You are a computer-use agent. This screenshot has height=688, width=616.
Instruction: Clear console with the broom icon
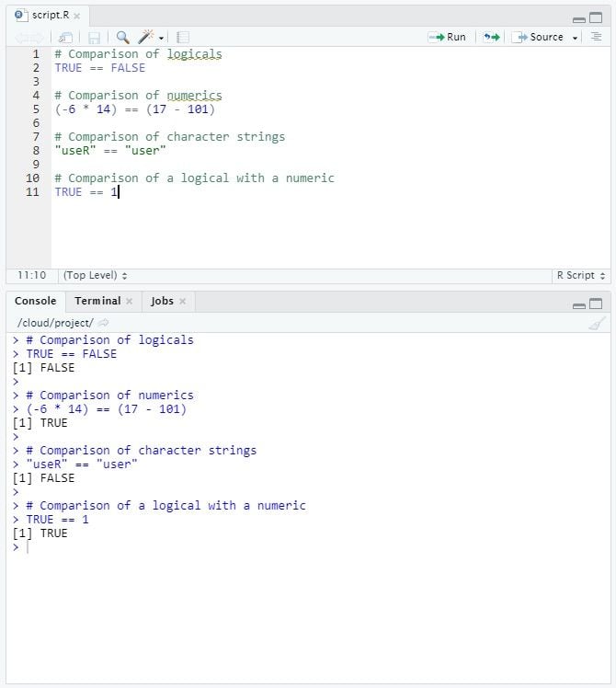coord(597,323)
